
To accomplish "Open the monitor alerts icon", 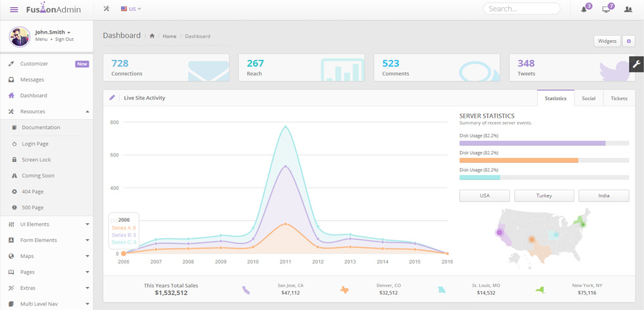I will 606,9.
